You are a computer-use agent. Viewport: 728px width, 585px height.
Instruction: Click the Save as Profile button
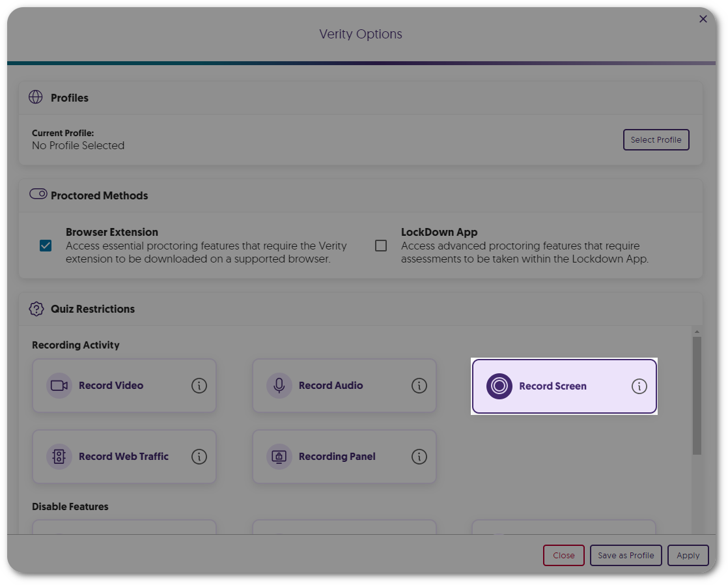click(x=625, y=555)
